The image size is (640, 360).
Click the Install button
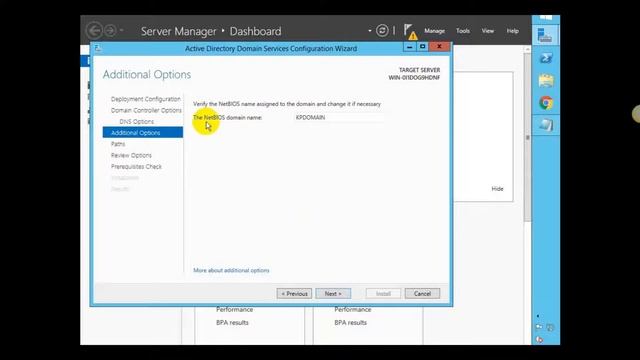pos(383,293)
